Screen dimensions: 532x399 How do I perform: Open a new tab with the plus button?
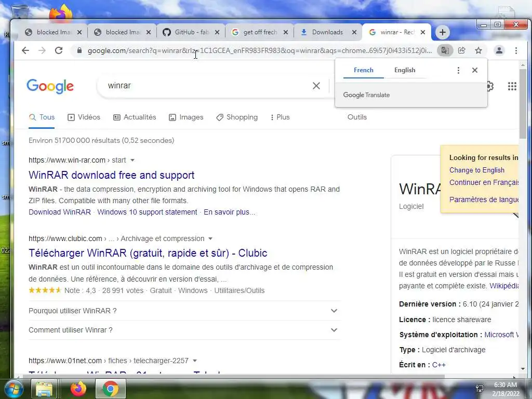443,32
